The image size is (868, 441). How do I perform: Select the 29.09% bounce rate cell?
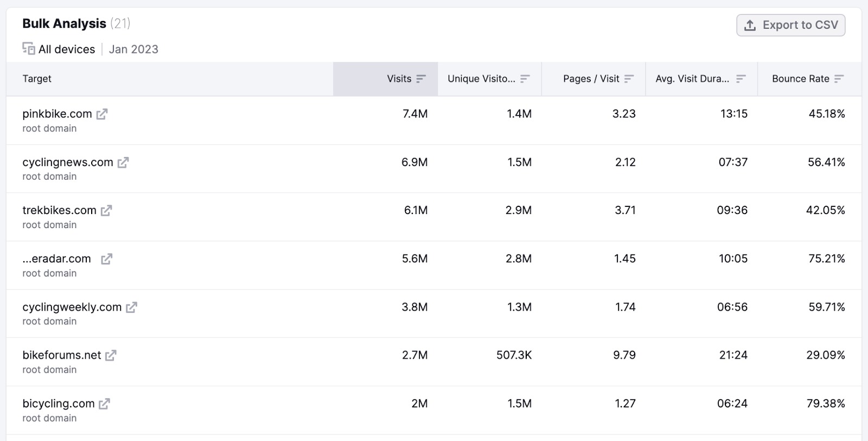click(x=826, y=355)
